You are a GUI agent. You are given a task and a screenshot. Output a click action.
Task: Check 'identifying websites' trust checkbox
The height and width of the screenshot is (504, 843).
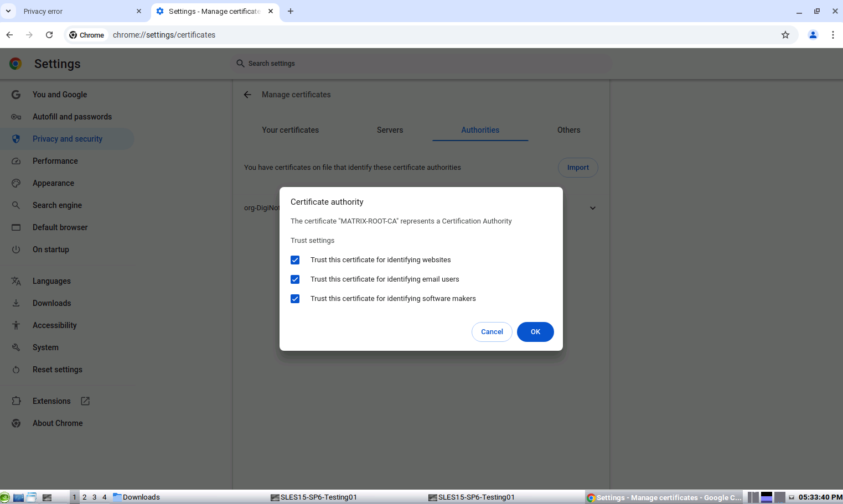tap(295, 260)
